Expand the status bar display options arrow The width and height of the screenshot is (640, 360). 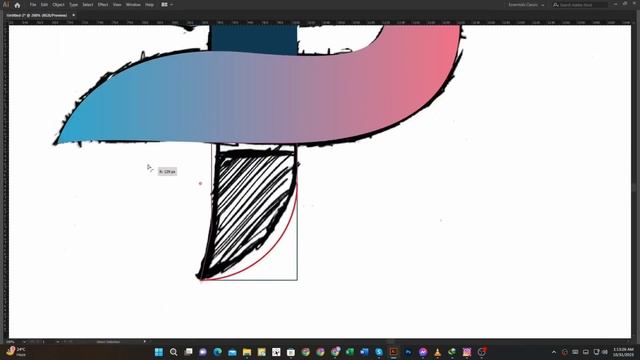[x=144, y=342]
